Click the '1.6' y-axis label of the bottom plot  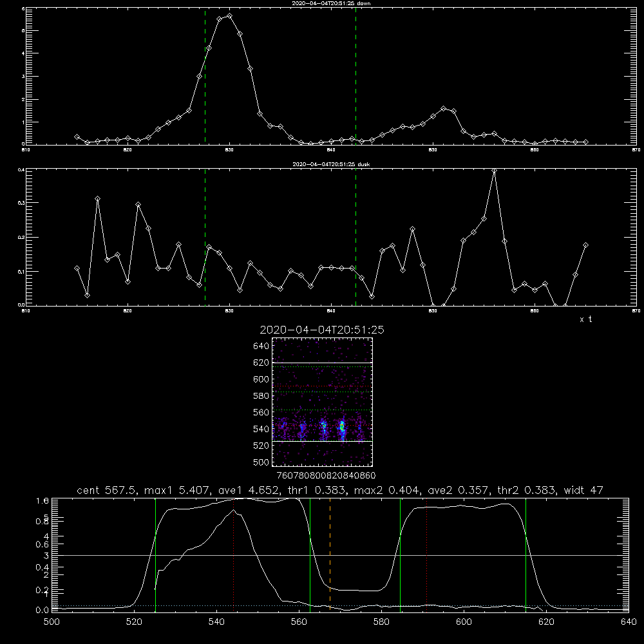click(43, 500)
